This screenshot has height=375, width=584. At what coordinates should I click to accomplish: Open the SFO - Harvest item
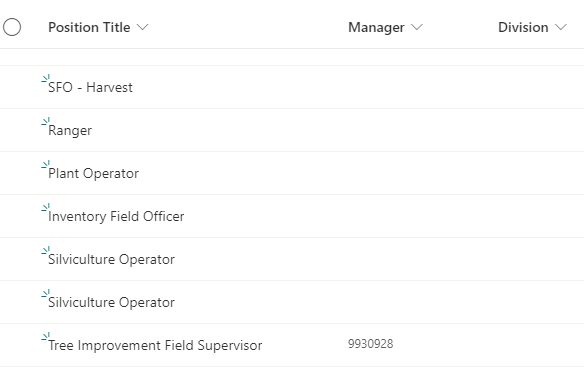point(90,88)
